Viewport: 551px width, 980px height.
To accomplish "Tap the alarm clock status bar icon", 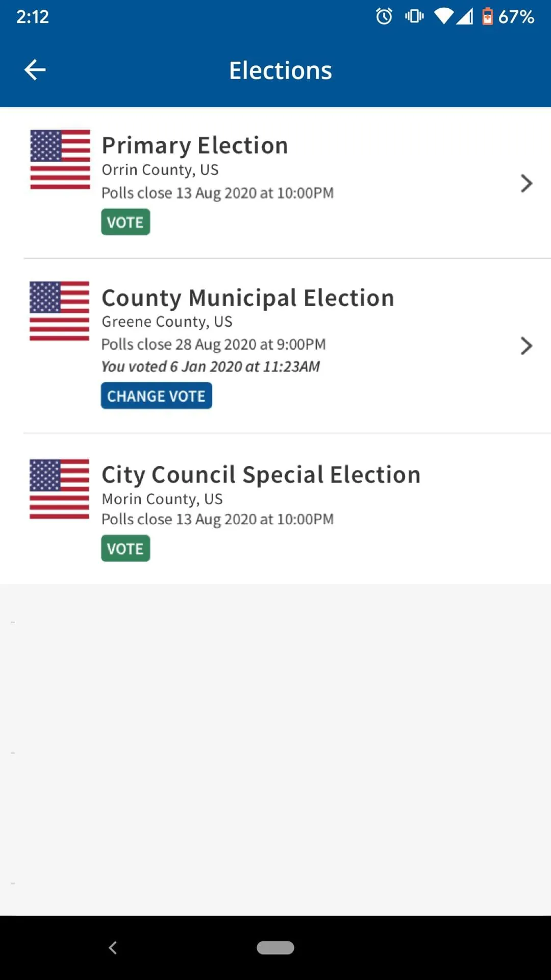I will pos(384,17).
